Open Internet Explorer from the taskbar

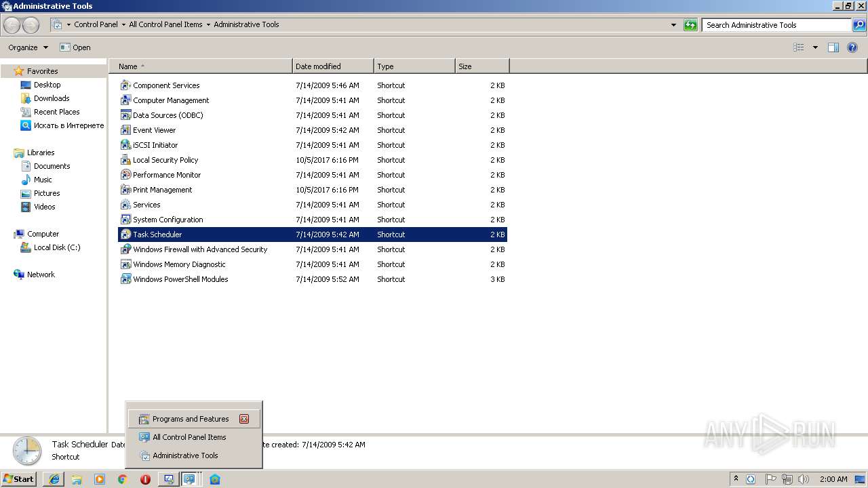(54, 479)
